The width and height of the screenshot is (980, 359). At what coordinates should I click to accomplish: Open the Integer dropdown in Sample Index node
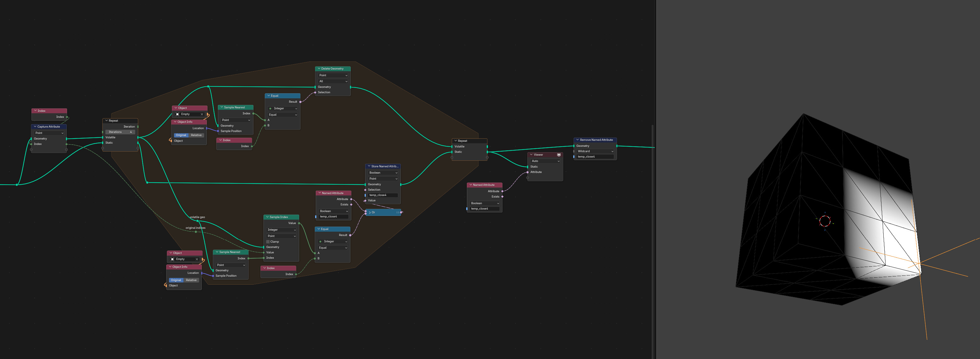click(x=281, y=230)
